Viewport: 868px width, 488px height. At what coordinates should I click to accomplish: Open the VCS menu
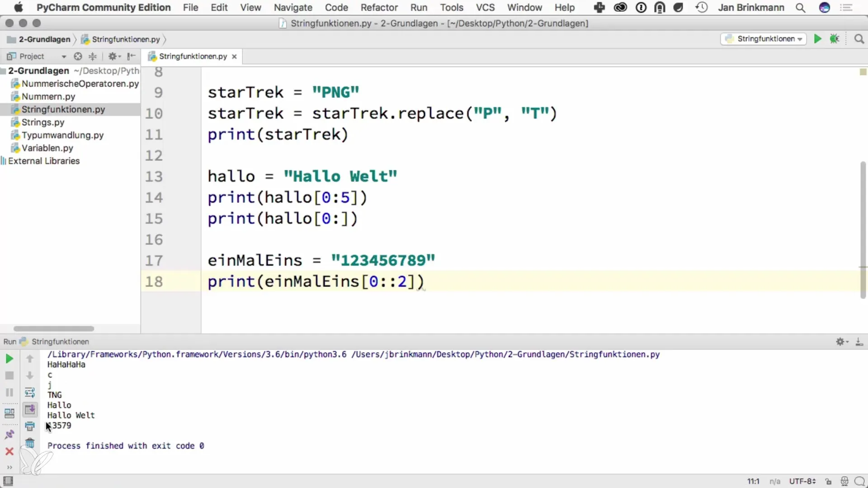pos(485,8)
